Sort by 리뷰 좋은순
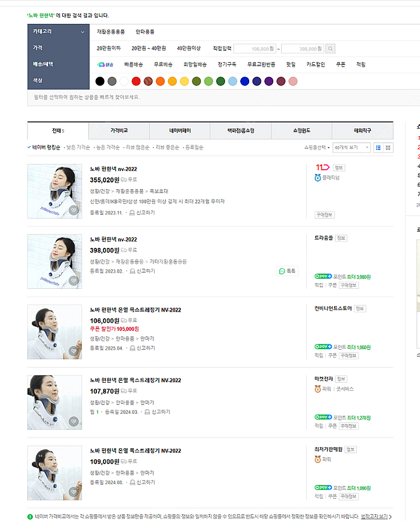The width and height of the screenshot is (420, 521). point(167,148)
